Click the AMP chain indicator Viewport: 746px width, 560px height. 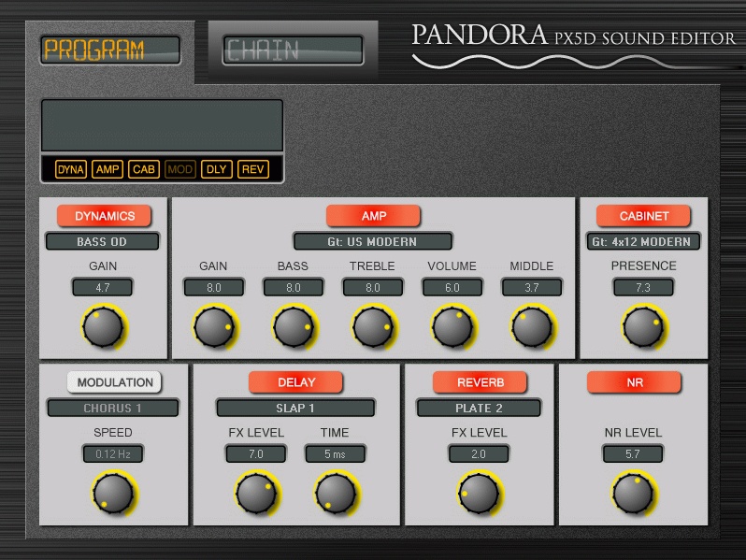click(108, 169)
